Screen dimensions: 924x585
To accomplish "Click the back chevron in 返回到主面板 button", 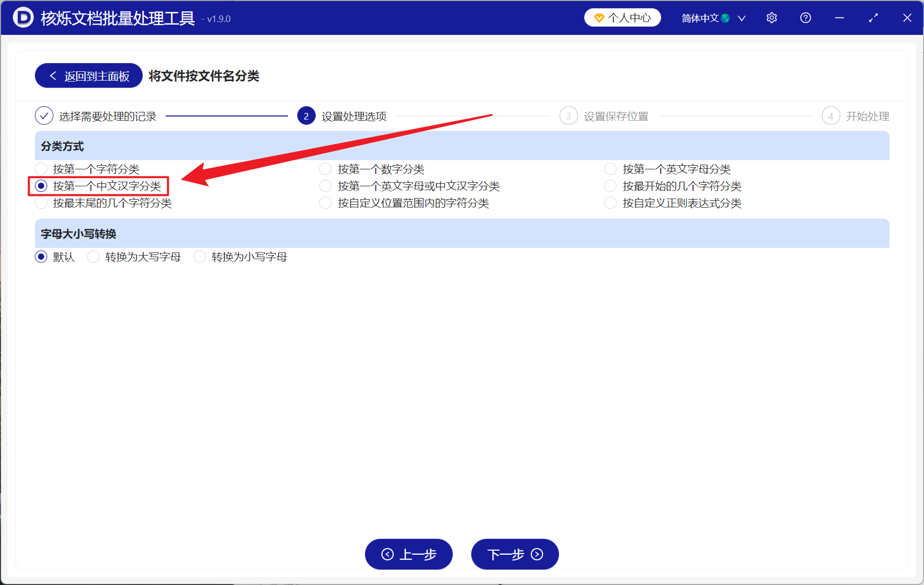I will coord(53,75).
